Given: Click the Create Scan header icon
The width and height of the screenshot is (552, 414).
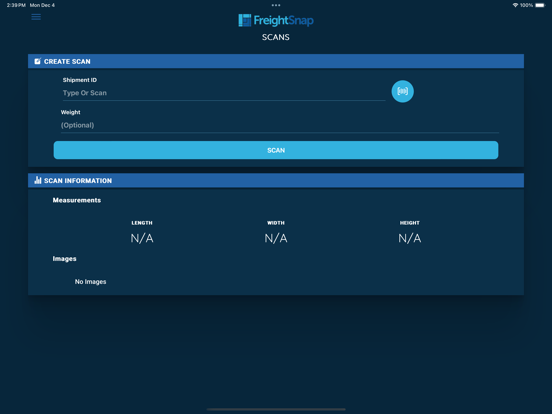Looking at the screenshot, I should tap(37, 61).
